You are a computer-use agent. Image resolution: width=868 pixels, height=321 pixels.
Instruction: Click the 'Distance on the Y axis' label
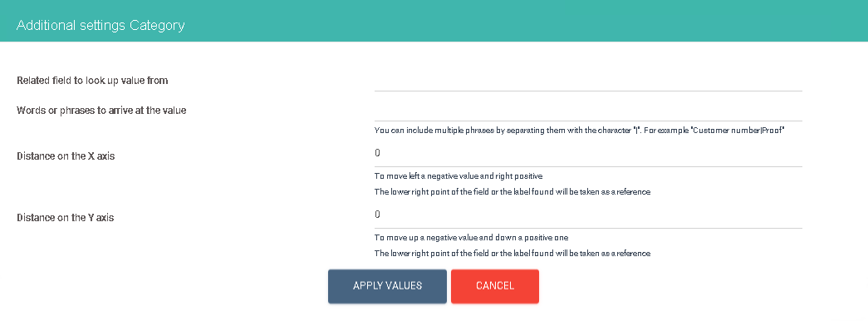tap(66, 217)
